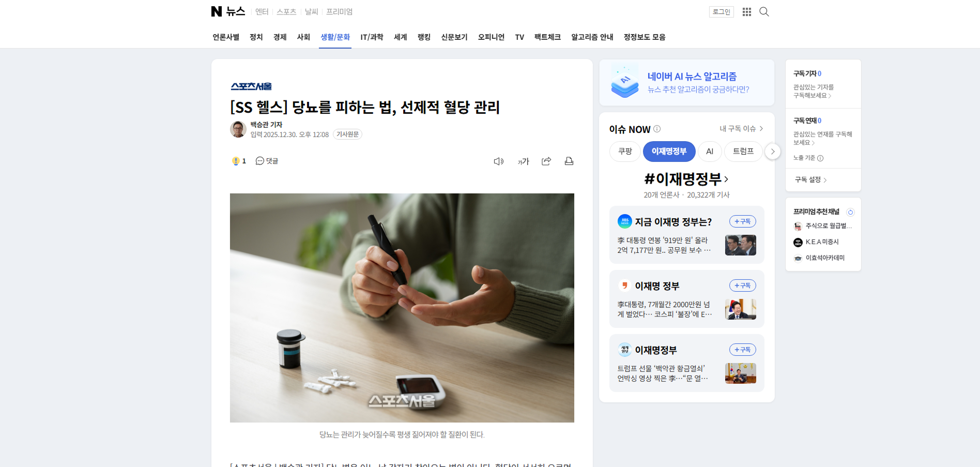Open the 기사원문 original article link
Viewport: 980px width, 467px height.
(x=347, y=134)
